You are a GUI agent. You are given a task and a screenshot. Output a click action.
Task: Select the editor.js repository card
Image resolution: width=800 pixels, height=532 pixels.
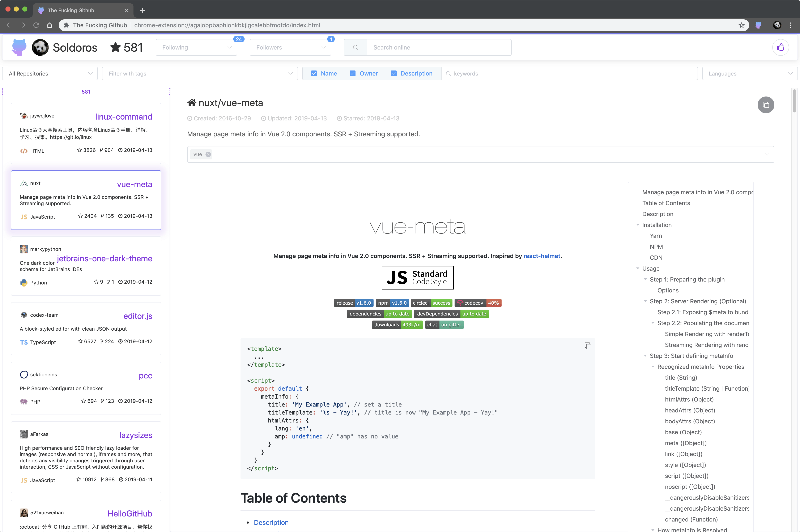click(x=86, y=329)
